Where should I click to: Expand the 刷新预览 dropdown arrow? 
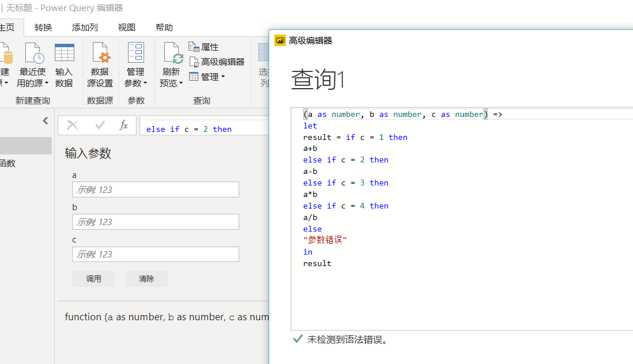point(180,83)
